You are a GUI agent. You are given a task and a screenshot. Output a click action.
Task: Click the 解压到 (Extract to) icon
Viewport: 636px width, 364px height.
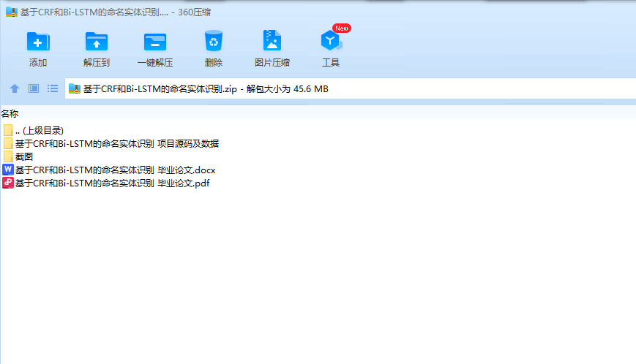pyautogui.click(x=97, y=42)
